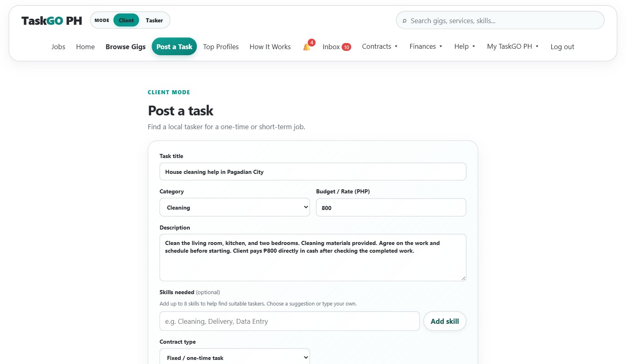
Task: Switch mode to Tasker
Action: pyautogui.click(x=154, y=20)
